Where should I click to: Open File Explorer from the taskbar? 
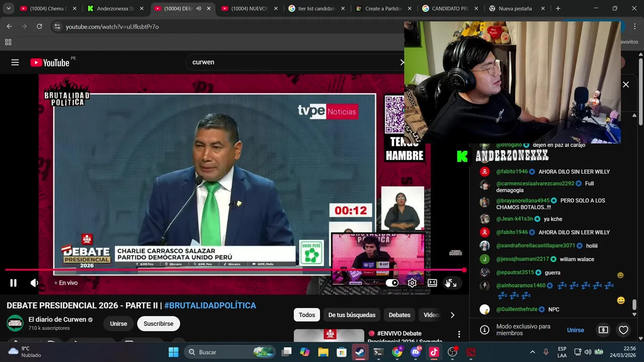(323, 352)
